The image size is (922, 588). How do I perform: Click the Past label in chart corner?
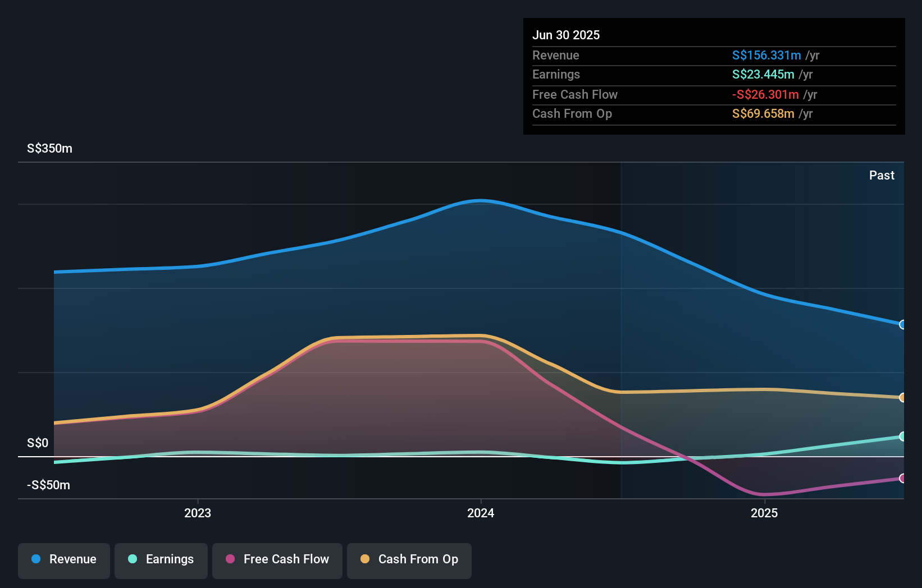[881, 176]
